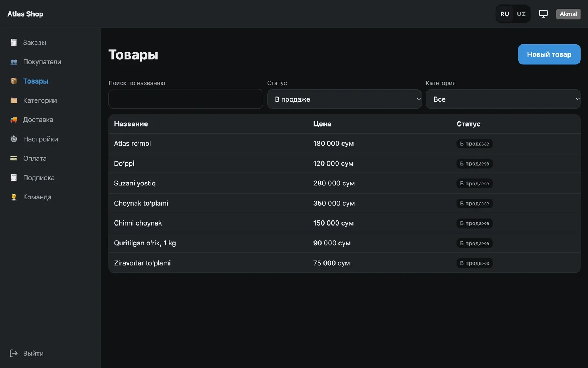588x368 pixels.
Task: Click the monitor theme icon
Action: 543,14
